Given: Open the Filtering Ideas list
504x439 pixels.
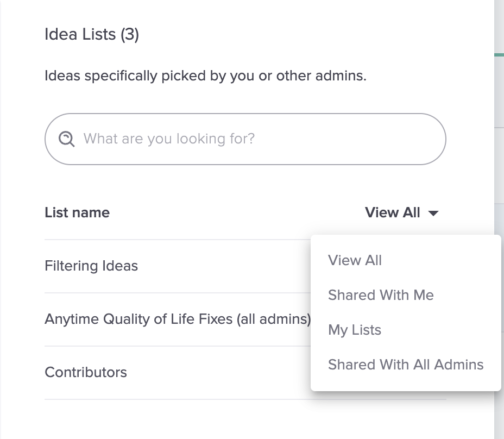Looking at the screenshot, I should coord(91,266).
